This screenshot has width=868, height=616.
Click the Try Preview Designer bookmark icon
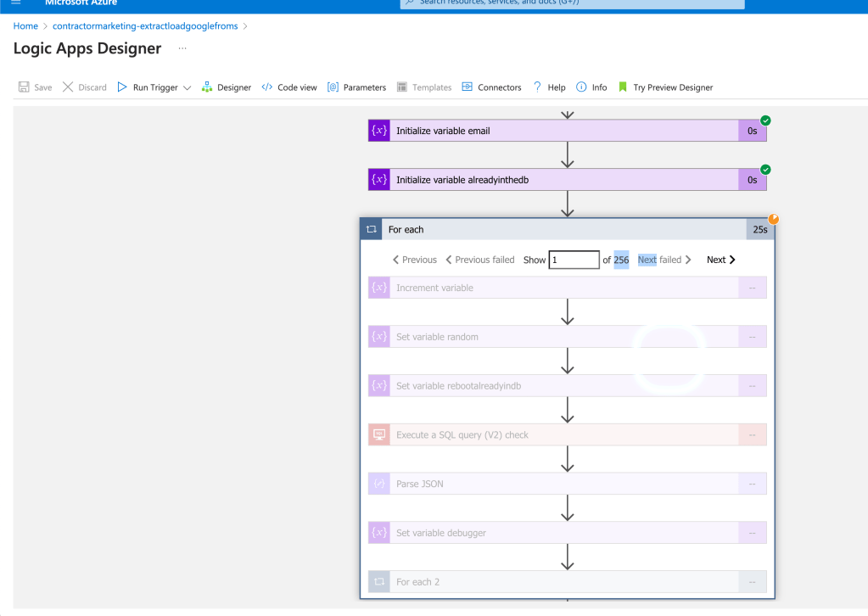[623, 87]
